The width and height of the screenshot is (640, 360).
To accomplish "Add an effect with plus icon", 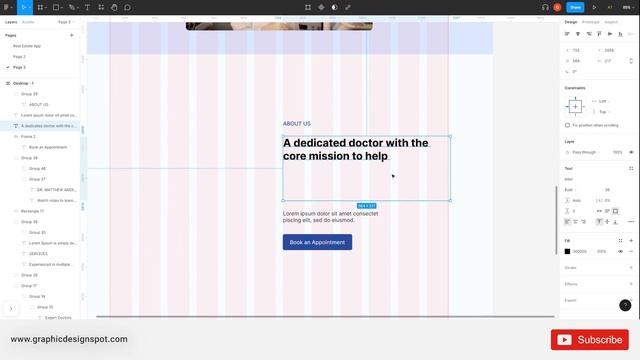I will pos(631,284).
